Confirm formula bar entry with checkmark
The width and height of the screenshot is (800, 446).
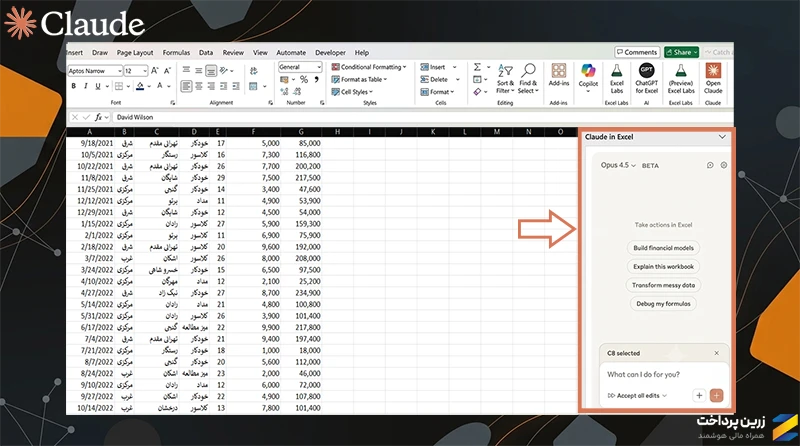point(86,117)
